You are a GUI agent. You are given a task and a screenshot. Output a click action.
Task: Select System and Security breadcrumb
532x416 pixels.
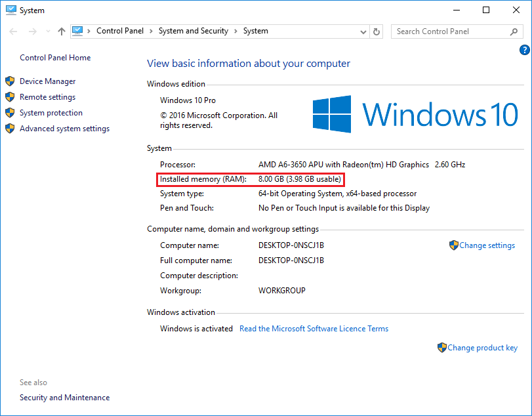pos(194,31)
